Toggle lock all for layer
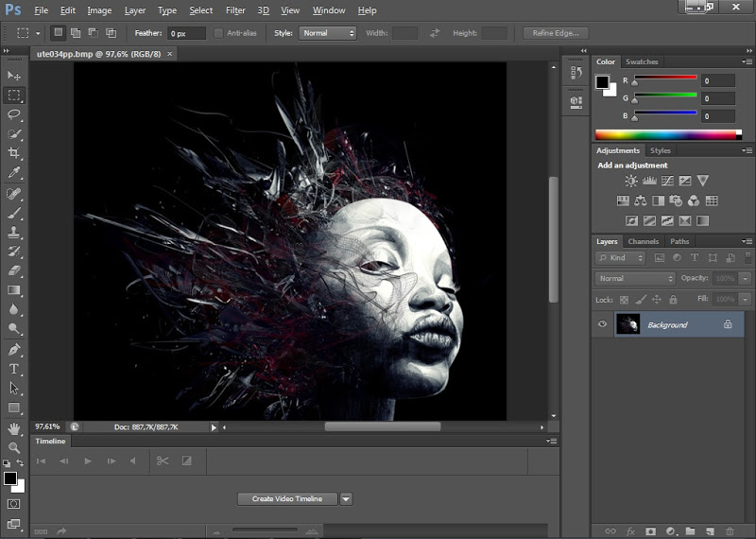 [673, 300]
